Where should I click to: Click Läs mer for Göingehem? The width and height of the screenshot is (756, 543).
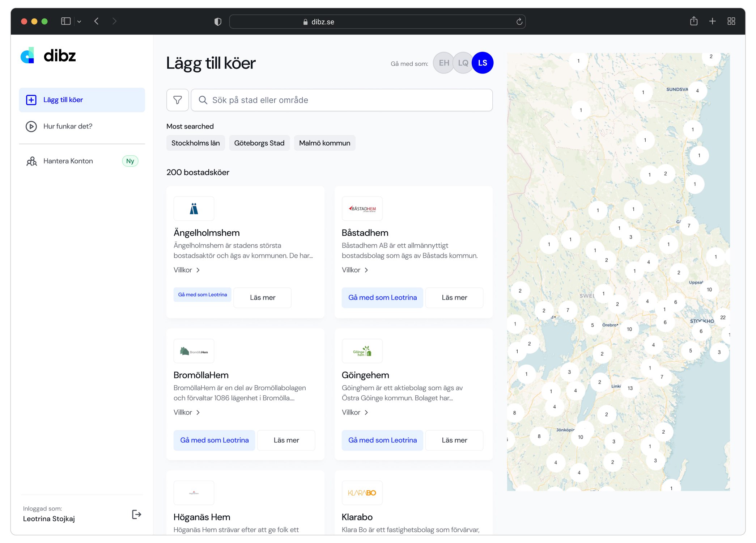pyautogui.click(x=454, y=440)
